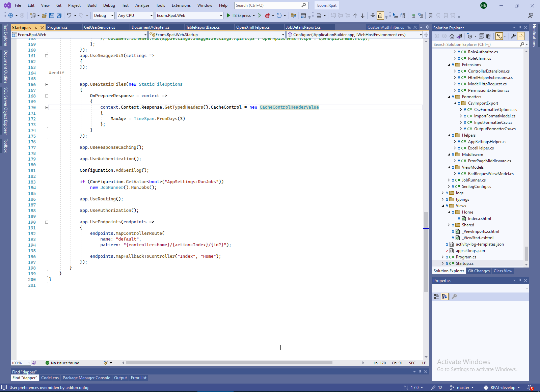Click the bookmark icon in toolbar
Viewport: 540px width, 392px height.
430,16
